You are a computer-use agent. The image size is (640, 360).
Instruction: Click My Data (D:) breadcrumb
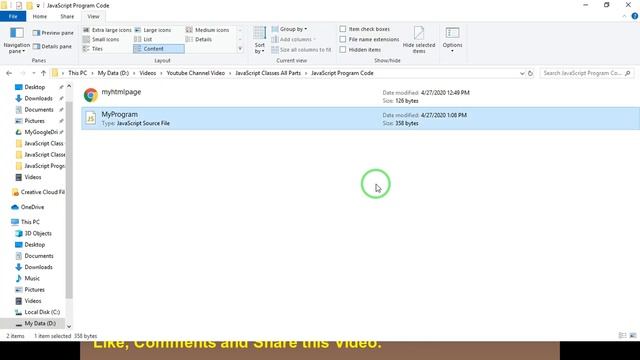pyautogui.click(x=113, y=73)
